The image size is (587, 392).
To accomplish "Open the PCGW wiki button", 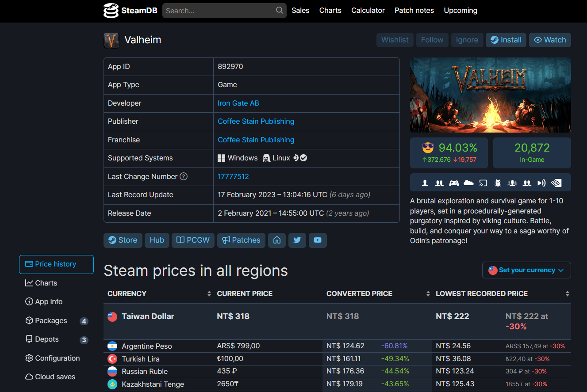I will point(193,240).
